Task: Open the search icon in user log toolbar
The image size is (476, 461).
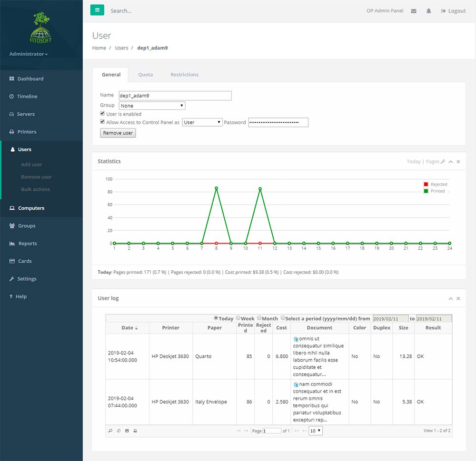Action: 109,431
